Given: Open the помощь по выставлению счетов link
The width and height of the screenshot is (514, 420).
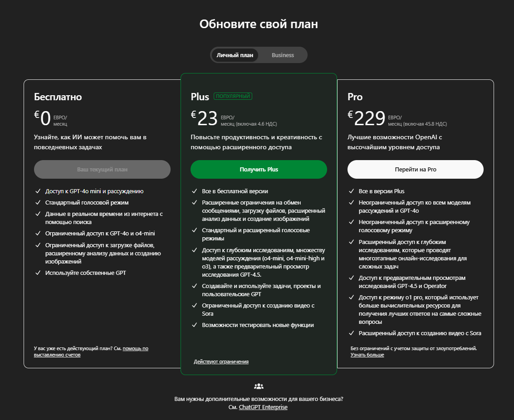Looking at the screenshot, I should [91, 352].
